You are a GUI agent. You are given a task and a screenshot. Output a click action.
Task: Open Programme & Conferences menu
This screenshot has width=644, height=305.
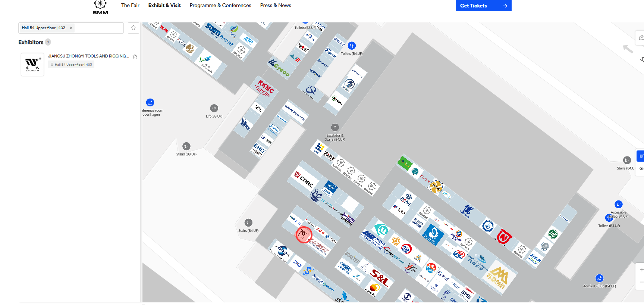point(220,5)
